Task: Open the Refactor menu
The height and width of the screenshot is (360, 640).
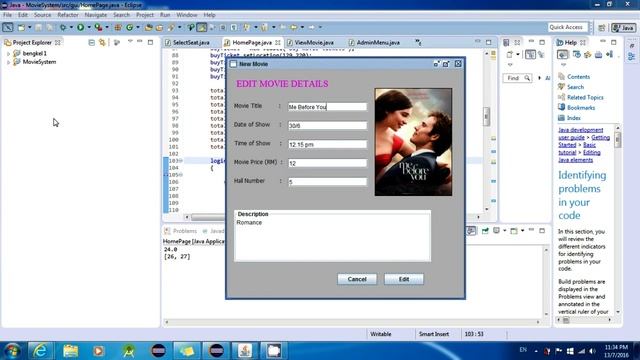Action: tap(68, 15)
